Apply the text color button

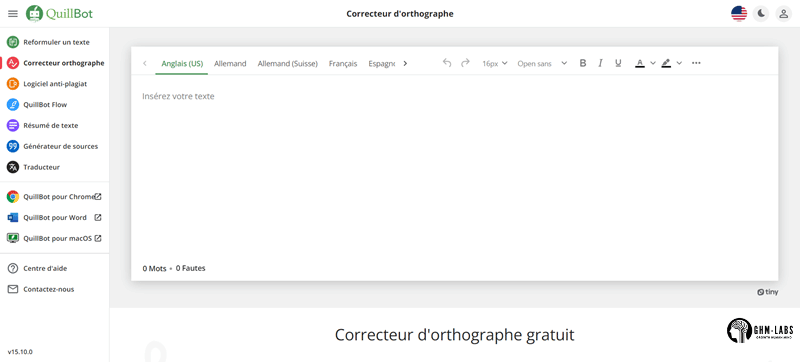coord(639,63)
